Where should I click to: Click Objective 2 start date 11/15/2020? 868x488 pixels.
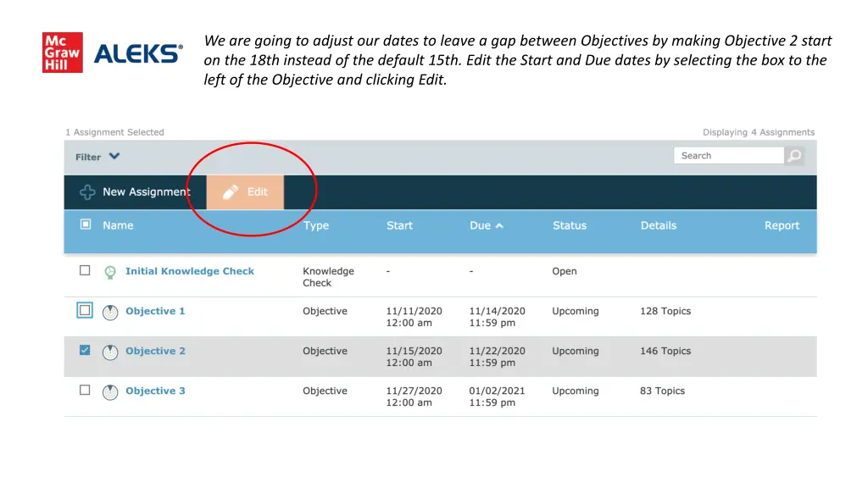tap(414, 351)
